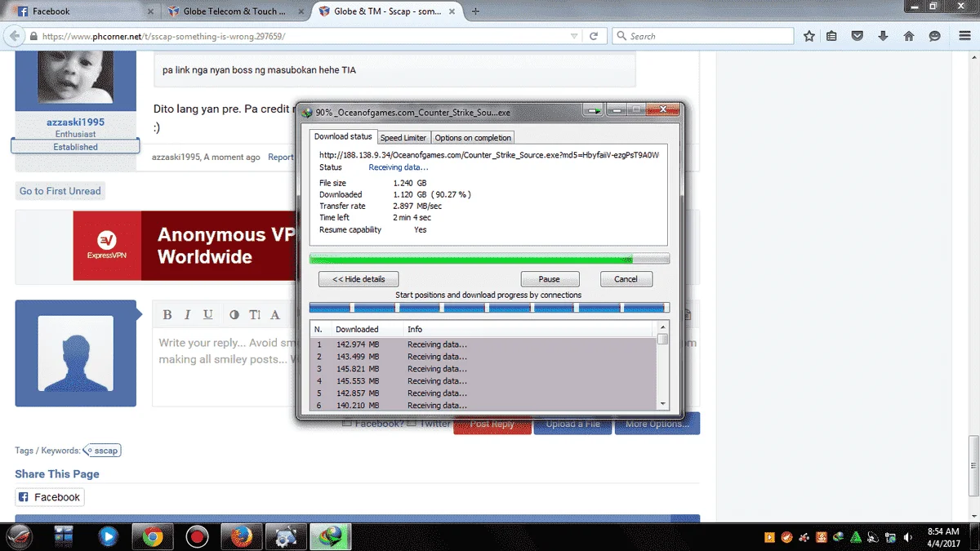980x551 pixels.
Task: Open the text color tool in editor
Action: pyautogui.click(x=234, y=315)
